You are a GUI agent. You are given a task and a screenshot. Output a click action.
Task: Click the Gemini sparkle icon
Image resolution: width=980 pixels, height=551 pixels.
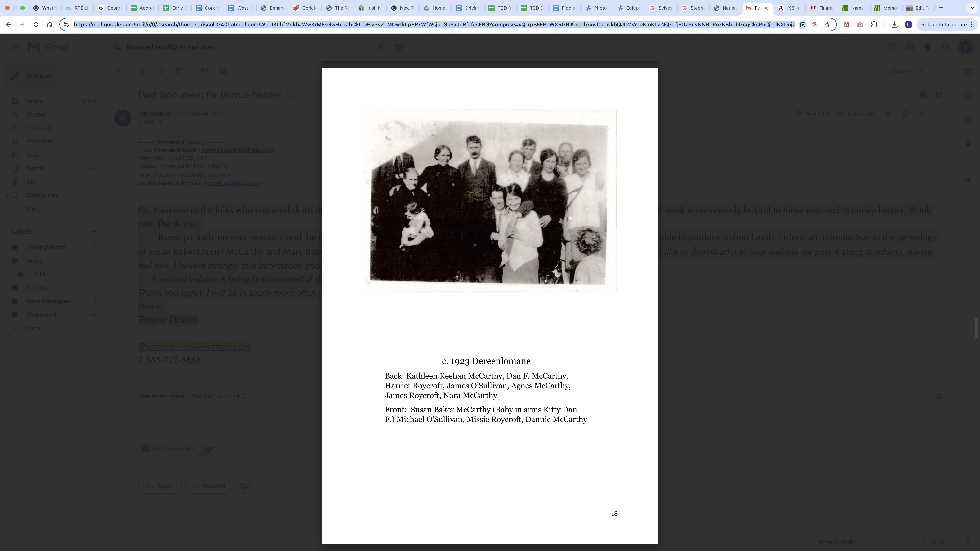(928, 47)
